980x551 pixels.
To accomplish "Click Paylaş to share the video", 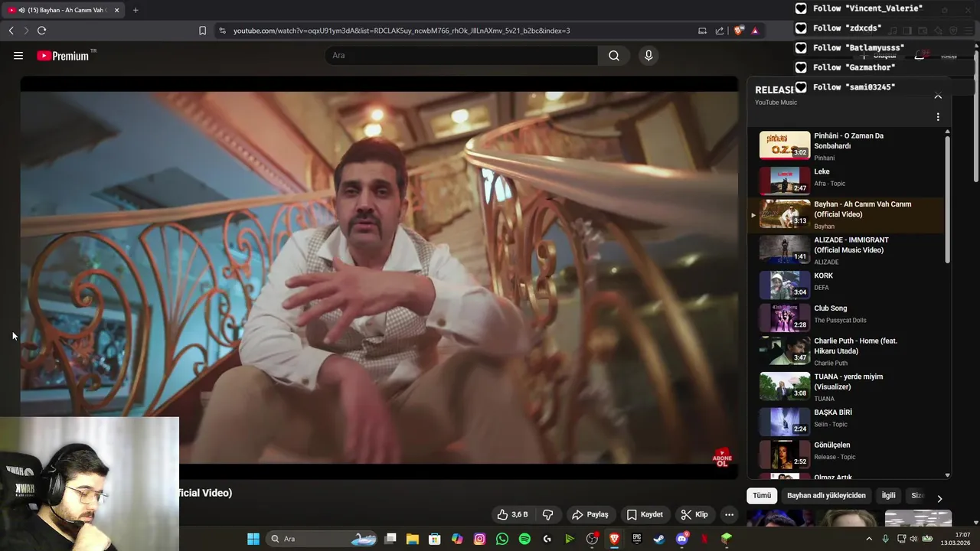I will (590, 514).
